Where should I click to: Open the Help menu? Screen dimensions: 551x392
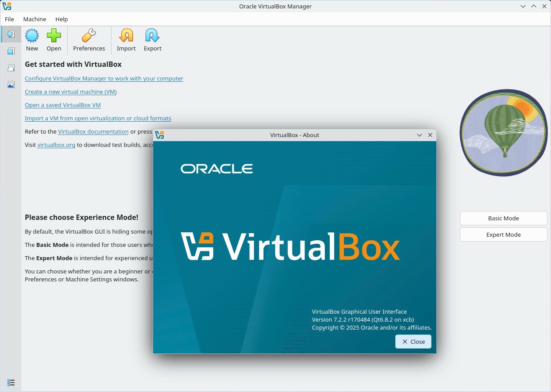pyautogui.click(x=62, y=19)
